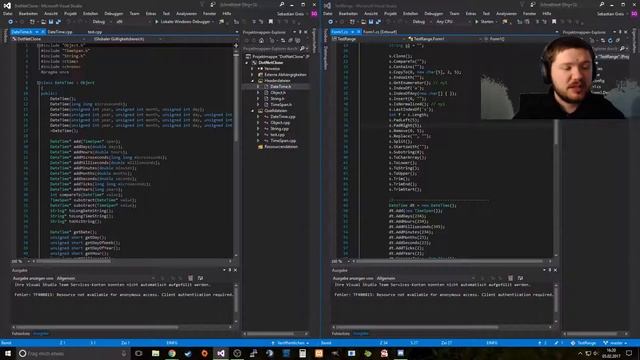
Task: Open Task View from taskbar
Action: (139, 353)
